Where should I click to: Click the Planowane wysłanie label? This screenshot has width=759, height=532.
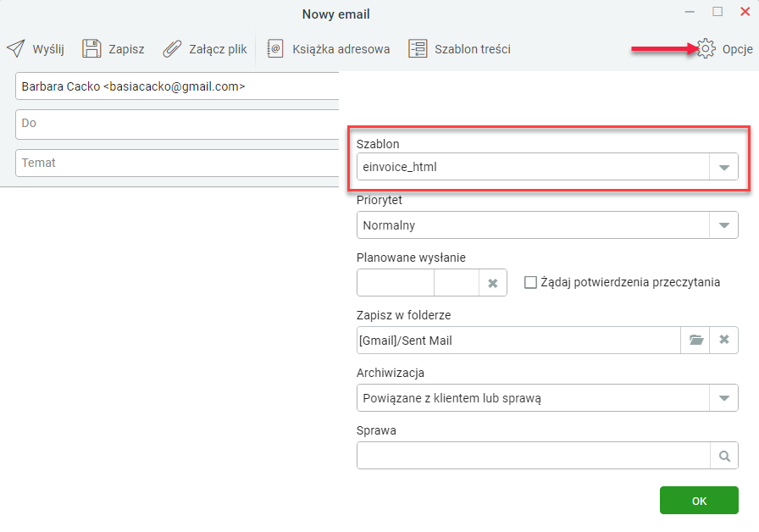(411, 258)
